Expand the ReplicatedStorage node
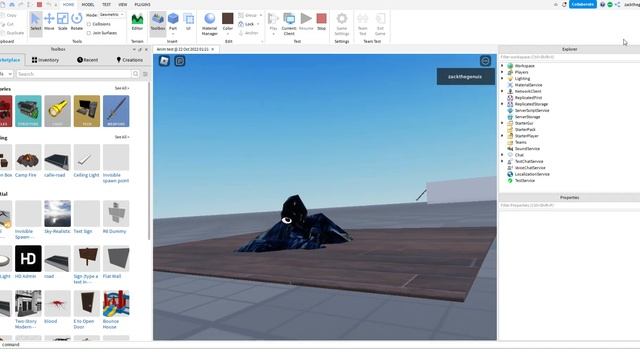 (x=502, y=104)
